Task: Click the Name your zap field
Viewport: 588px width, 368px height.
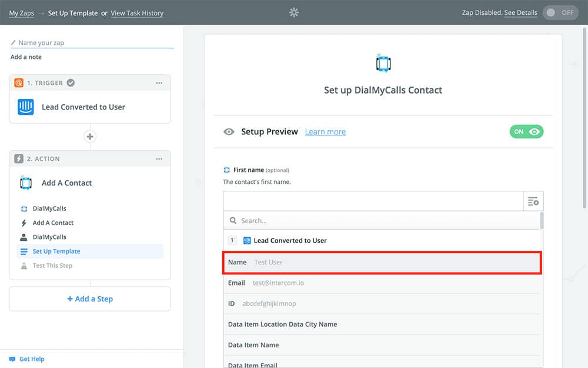Action: tap(94, 43)
